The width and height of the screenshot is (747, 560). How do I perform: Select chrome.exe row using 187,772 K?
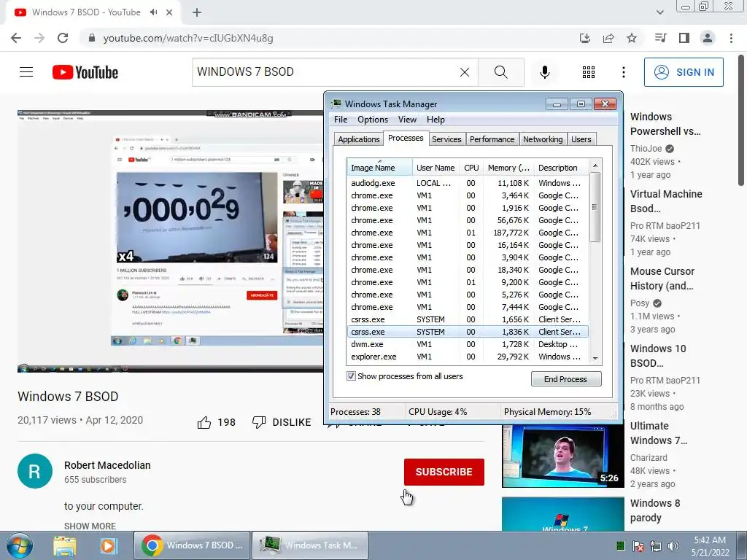click(x=468, y=233)
